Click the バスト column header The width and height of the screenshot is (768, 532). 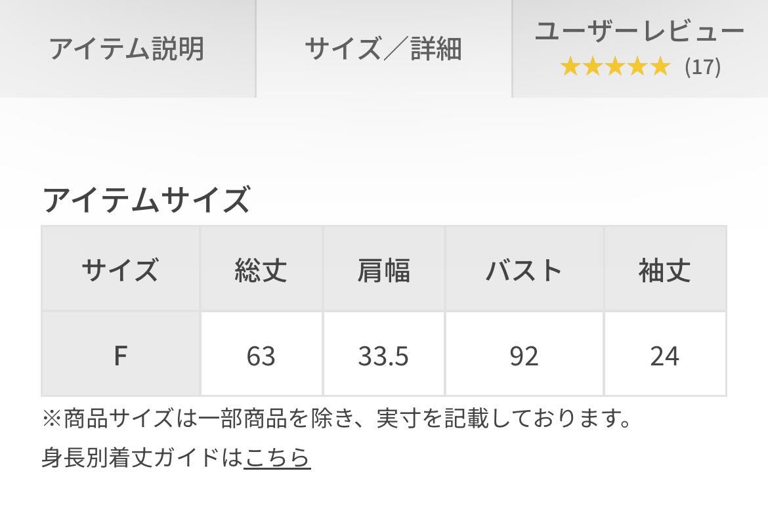(524, 270)
